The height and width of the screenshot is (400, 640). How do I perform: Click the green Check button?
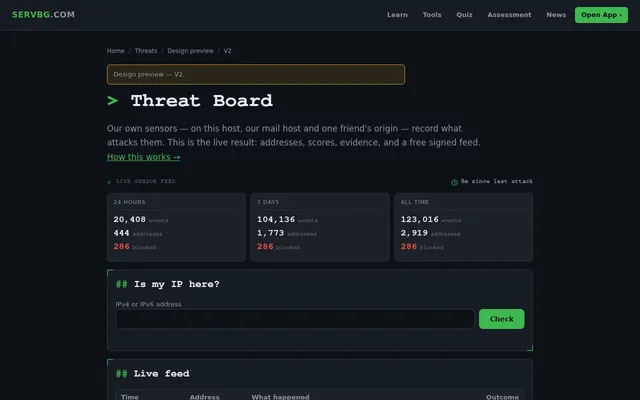point(502,319)
